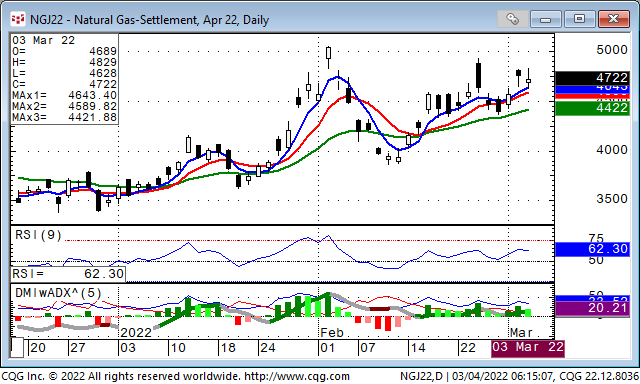Click the C= 4722 close value
Screen dimensions: 640x384
(64, 84)
